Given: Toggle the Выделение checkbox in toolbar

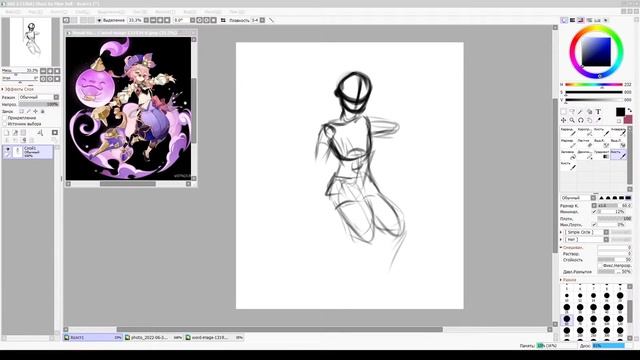Looking at the screenshot, I should (x=100, y=20).
